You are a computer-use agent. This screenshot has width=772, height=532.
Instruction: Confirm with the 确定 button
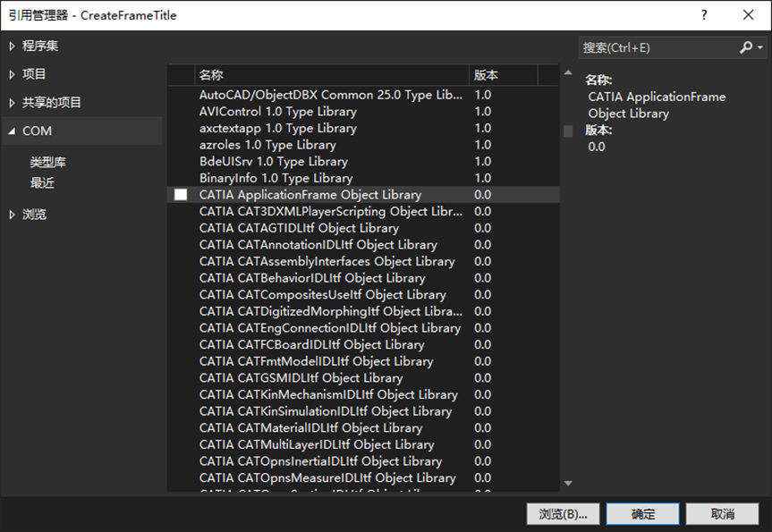tap(643, 514)
